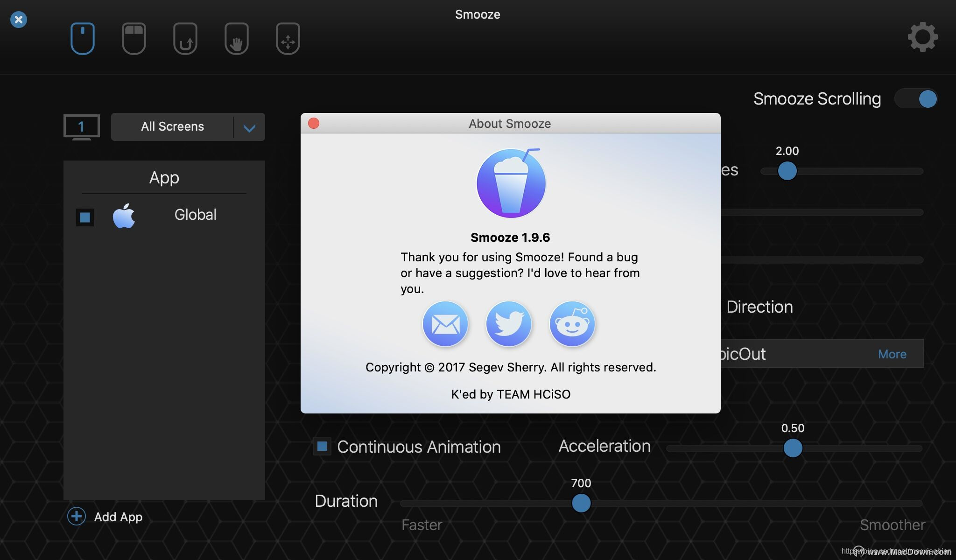Select the scroll wheel mouse tab icon
This screenshot has height=560, width=956.
[83, 39]
